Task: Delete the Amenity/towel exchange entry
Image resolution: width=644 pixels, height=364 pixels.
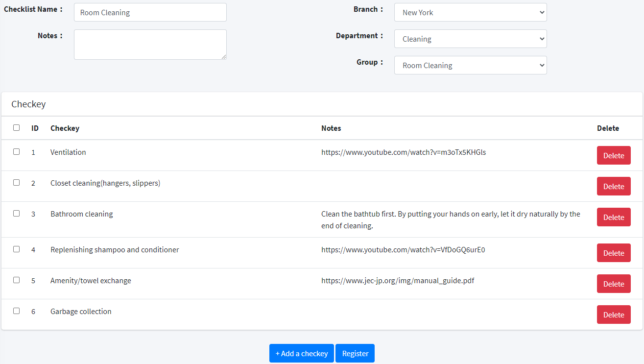Action: [613, 284]
